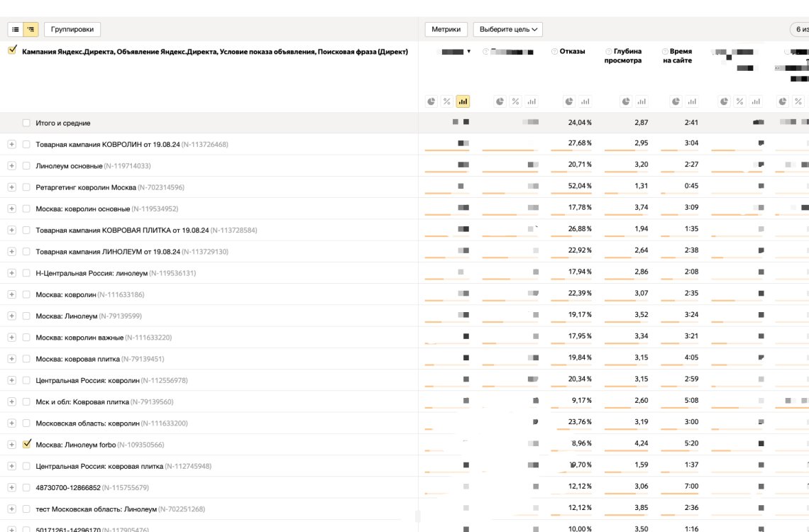Viewport: 809px width, 532px height.
Task: Expand Центральная Россия: ковровая плитка row
Action: pos(11,466)
